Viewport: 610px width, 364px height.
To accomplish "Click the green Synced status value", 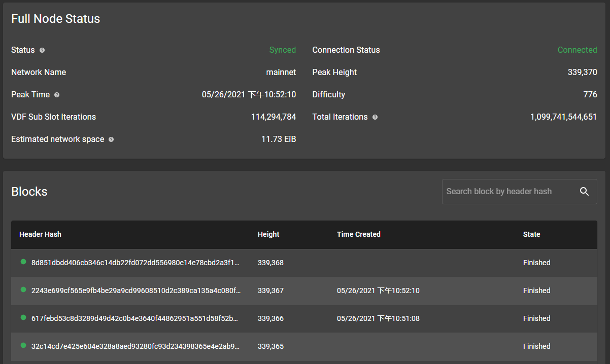I will point(282,50).
